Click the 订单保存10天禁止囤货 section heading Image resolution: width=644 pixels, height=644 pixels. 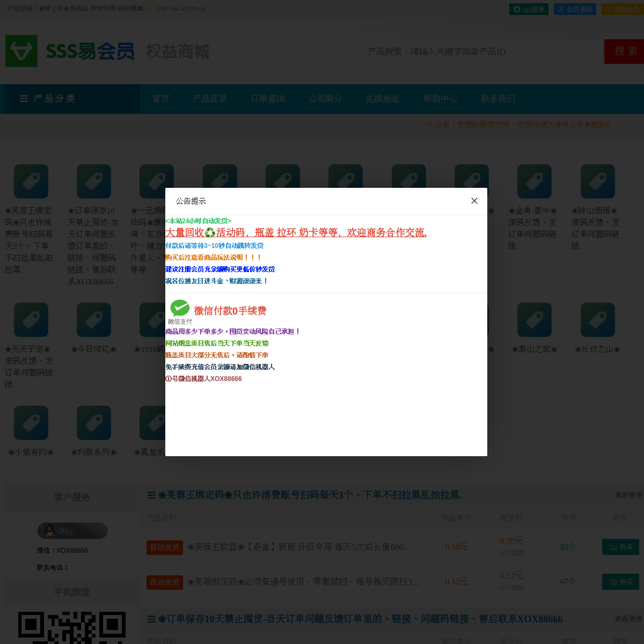[360, 619]
